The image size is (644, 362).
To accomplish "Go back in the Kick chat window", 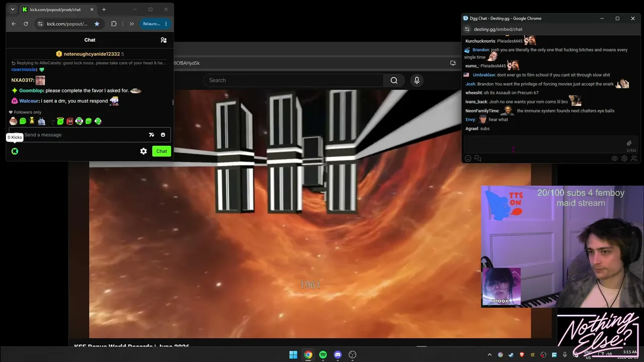I will (14, 24).
